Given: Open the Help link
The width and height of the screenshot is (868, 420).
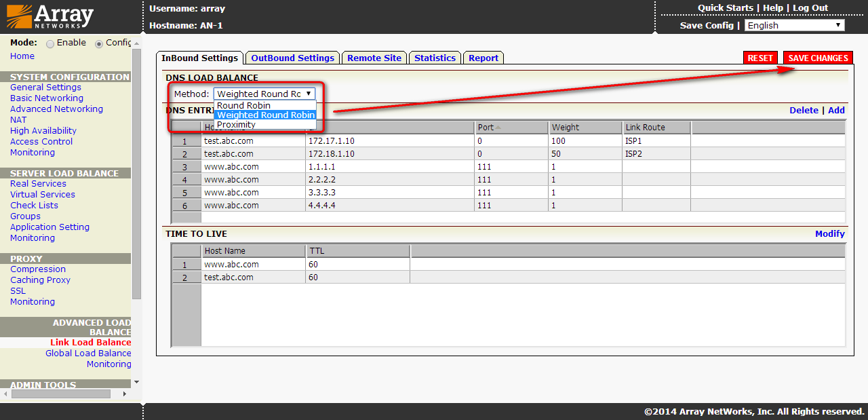Looking at the screenshot, I should 773,7.
